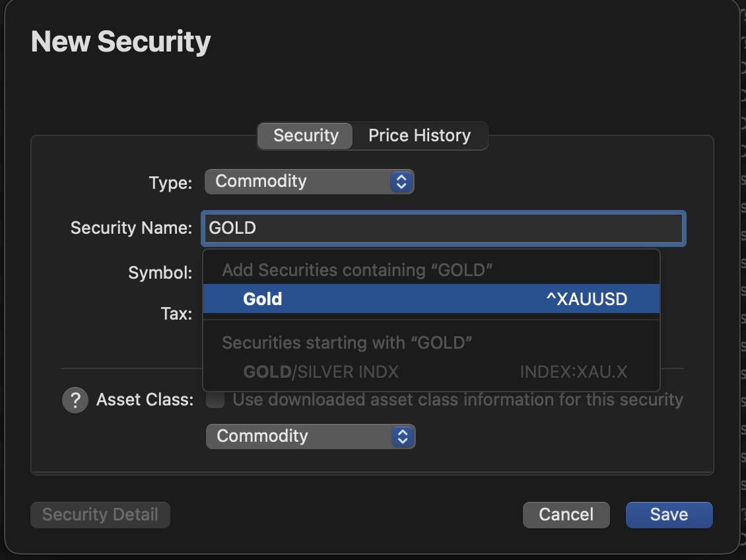Image resolution: width=746 pixels, height=560 pixels.
Task: Click the Asset Class label text
Action: tap(145, 400)
